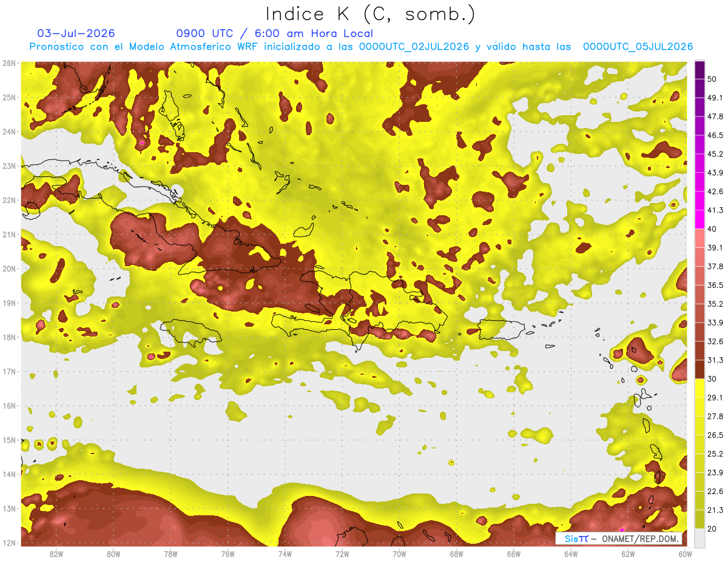Click the color bar label '43.9'
728x562 pixels.
pyautogui.click(x=715, y=173)
